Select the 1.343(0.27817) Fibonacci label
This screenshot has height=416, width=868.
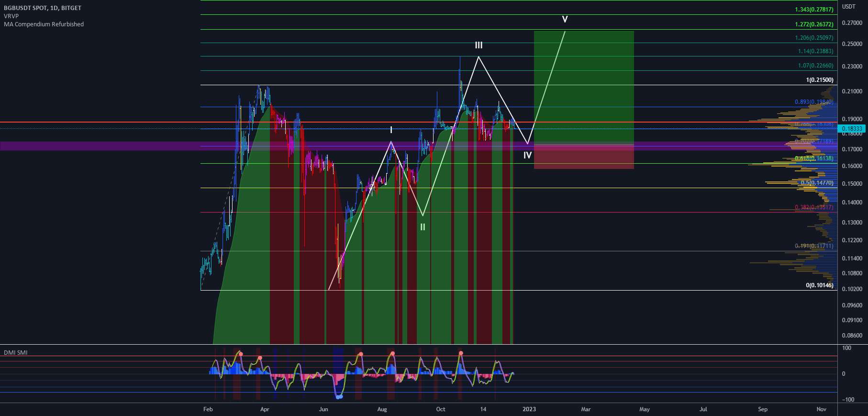coord(814,10)
